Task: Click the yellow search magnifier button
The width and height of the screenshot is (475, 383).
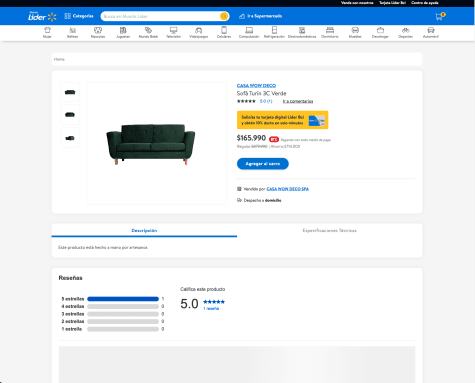Action: coord(224,16)
